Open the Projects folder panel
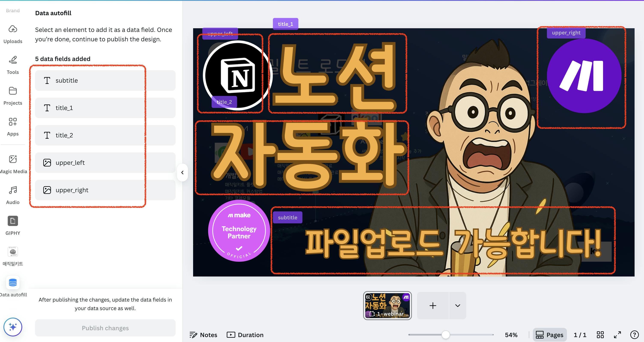Screen dimensions: 644x342 point(13,96)
